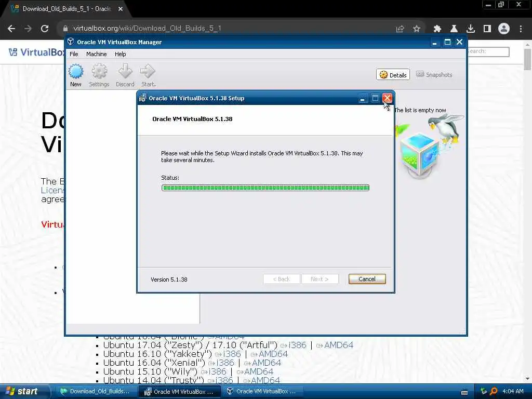This screenshot has height=399, width=532.
Task: Select the Details view button
Action: (393, 75)
